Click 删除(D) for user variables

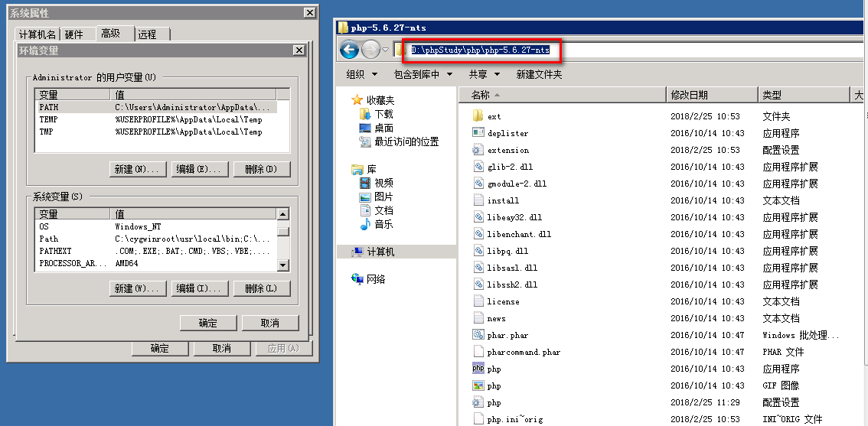[x=261, y=169]
